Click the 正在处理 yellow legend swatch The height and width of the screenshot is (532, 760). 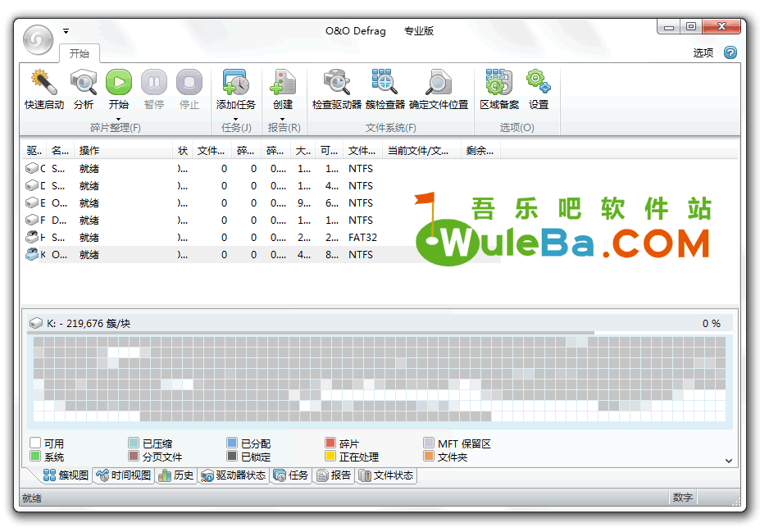pos(330,456)
